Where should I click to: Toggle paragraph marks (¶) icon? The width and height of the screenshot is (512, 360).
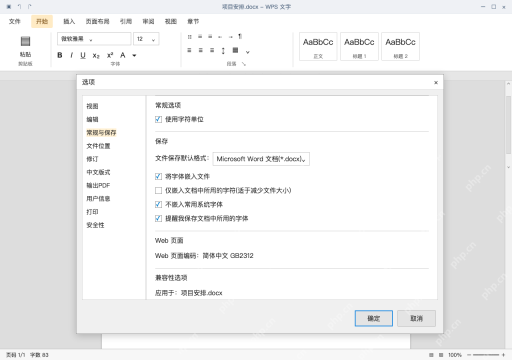point(240,36)
